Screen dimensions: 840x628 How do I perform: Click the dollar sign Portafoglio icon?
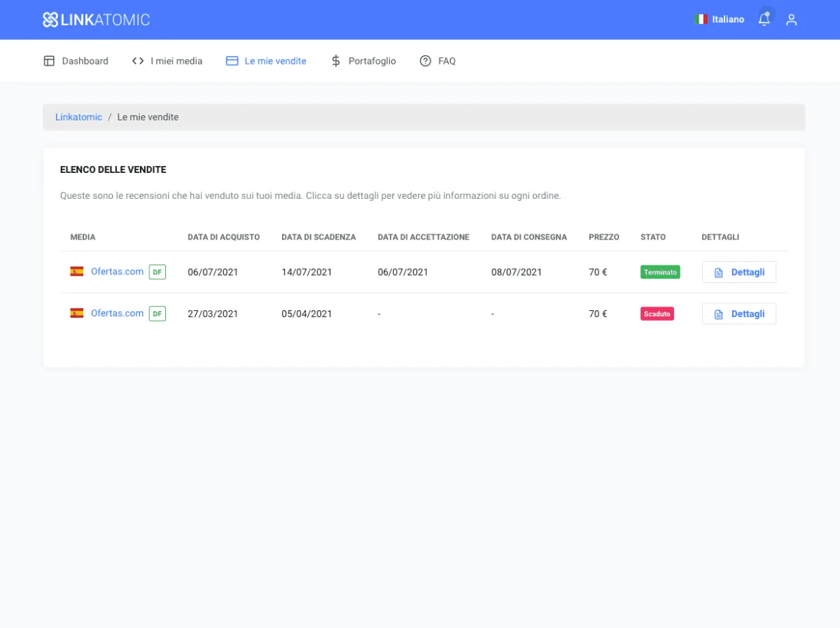pos(336,61)
